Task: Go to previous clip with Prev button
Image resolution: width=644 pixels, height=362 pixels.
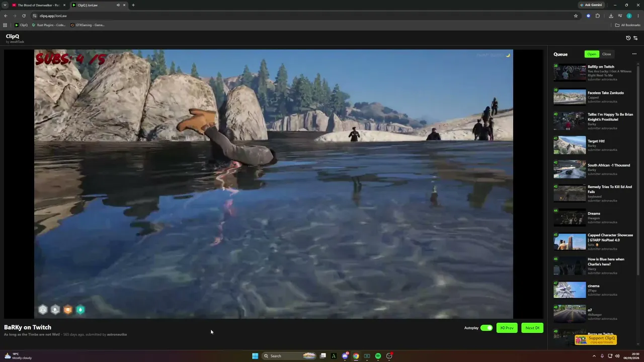Action: [507, 328]
